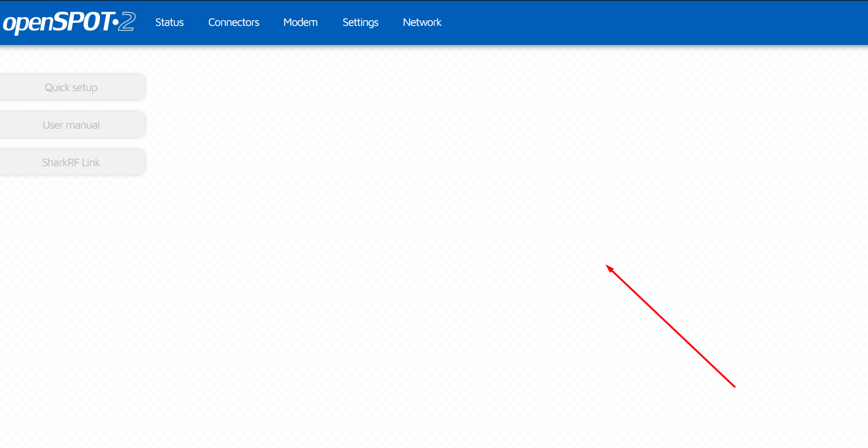Open the Network menu
Screen dimensions: 868x448
pos(422,22)
